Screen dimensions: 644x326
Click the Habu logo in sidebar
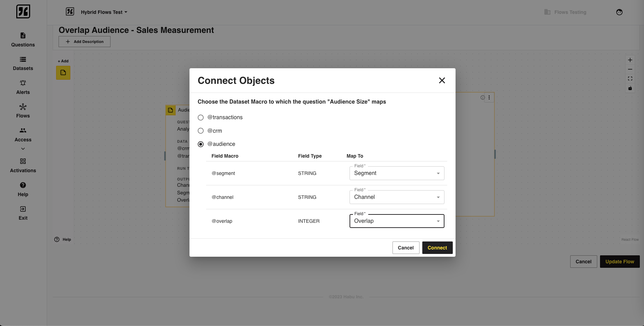click(23, 11)
